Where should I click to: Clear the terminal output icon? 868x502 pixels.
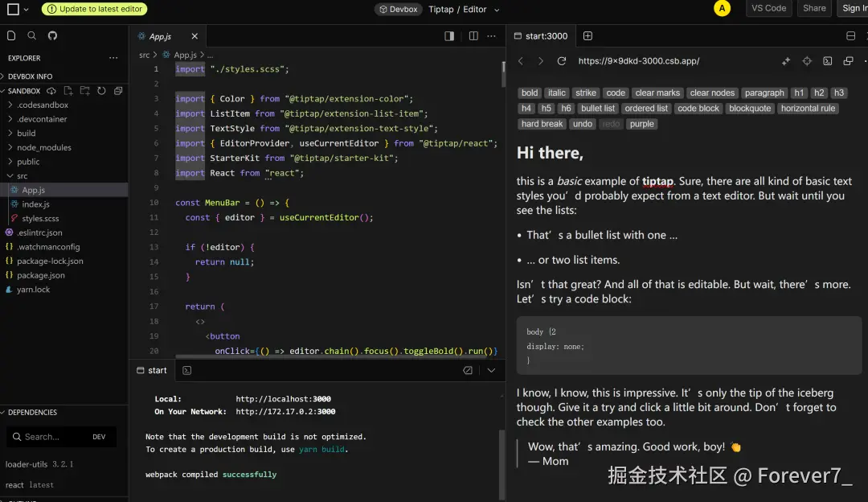(x=468, y=370)
